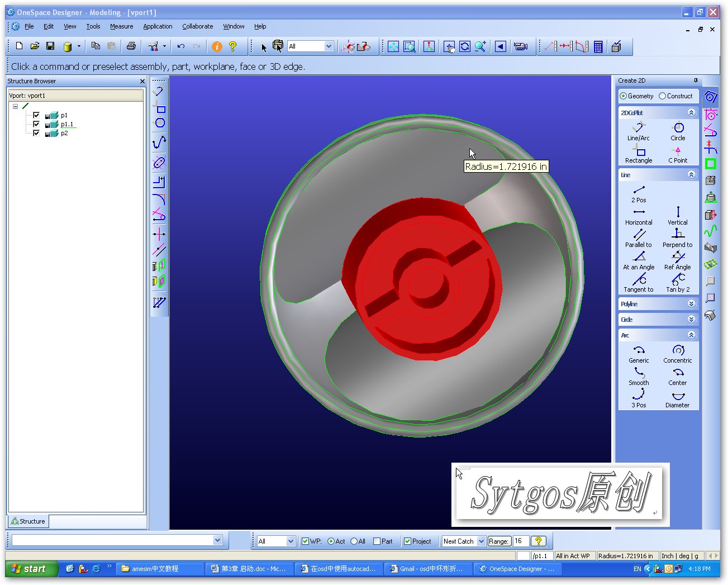
Task: Collapse the Arc section
Action: coord(691,335)
